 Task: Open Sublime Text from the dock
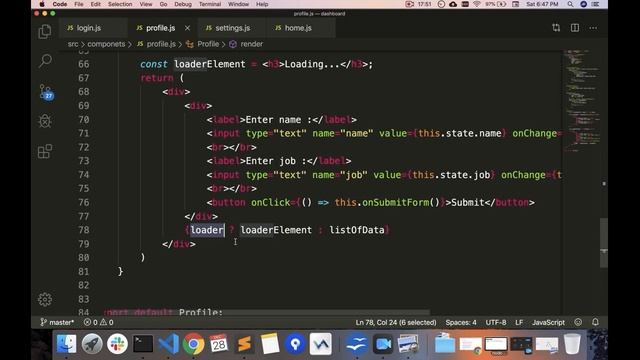click(x=244, y=344)
